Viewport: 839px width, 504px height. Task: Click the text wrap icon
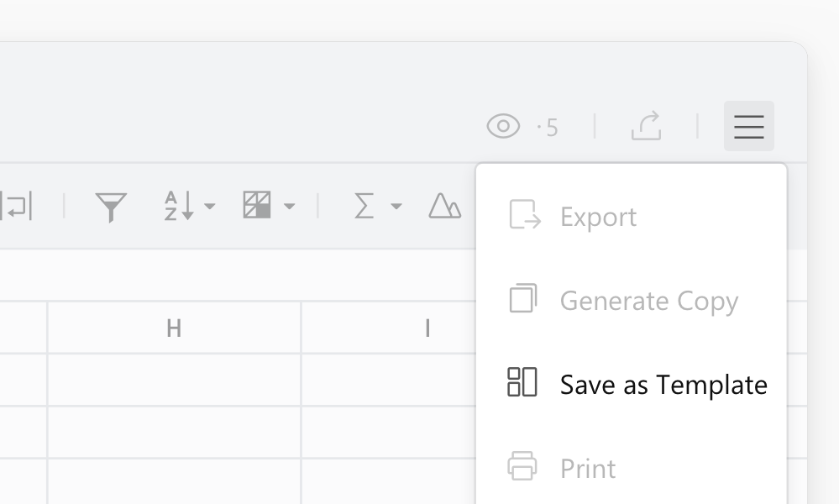(x=16, y=206)
